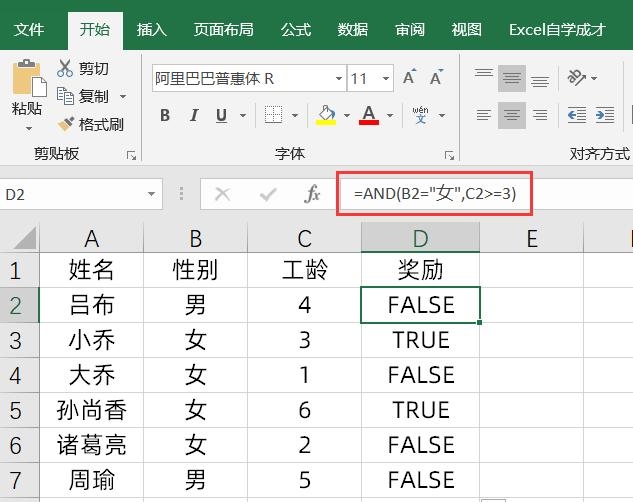Click the font size box showing 11
The height and width of the screenshot is (502, 633).
(363, 78)
